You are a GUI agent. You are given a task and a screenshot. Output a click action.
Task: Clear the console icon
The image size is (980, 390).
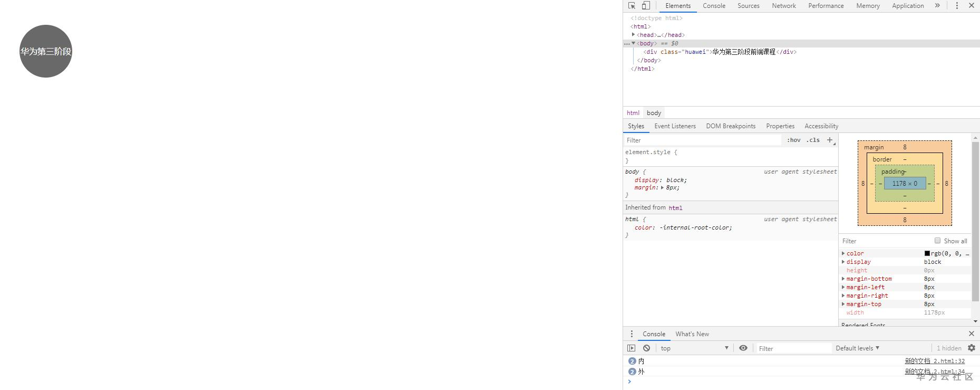point(646,348)
